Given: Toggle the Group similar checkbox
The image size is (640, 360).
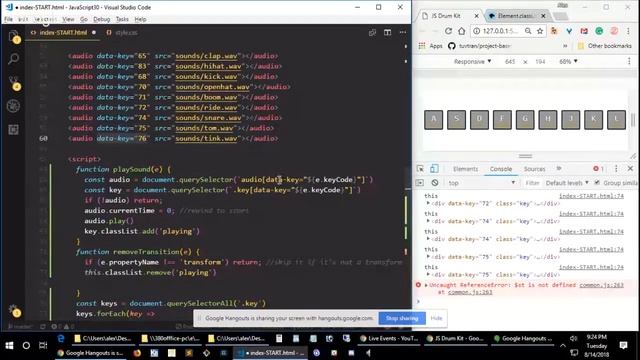Looking at the screenshot, I should pos(597,183).
